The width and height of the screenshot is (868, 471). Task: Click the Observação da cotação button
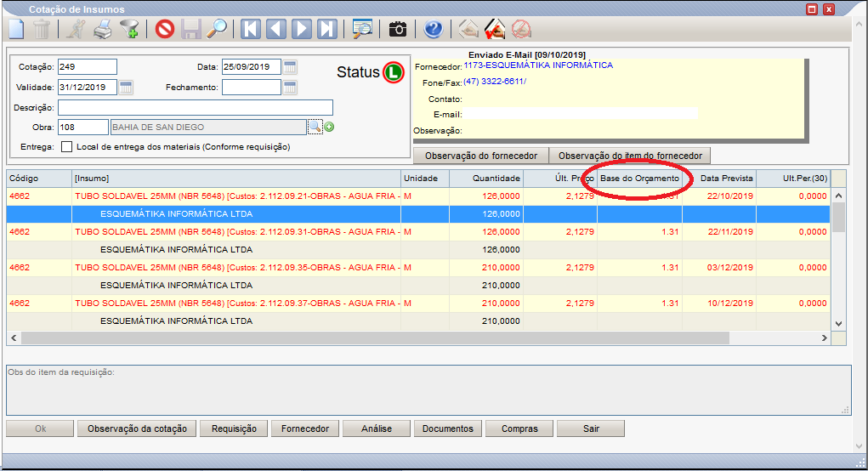137,429
